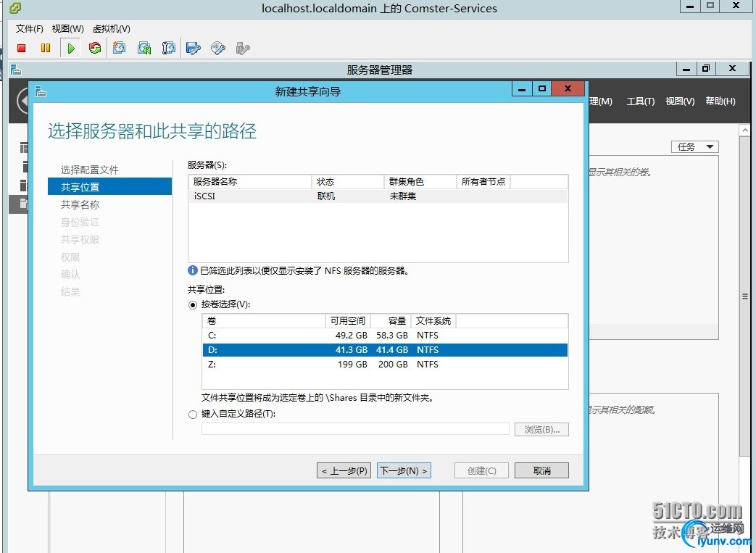Click the red stop VM toolbar icon
This screenshot has width=756, height=553.
click(x=21, y=48)
